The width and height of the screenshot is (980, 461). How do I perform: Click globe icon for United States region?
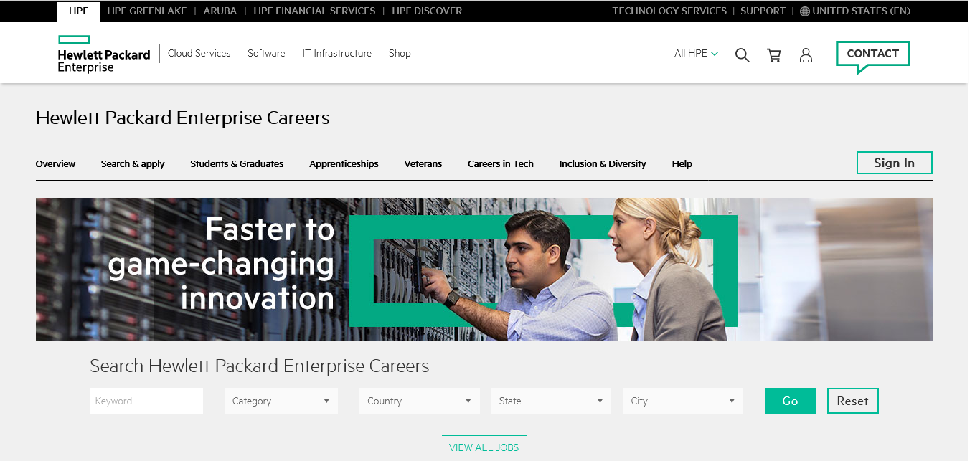(805, 11)
